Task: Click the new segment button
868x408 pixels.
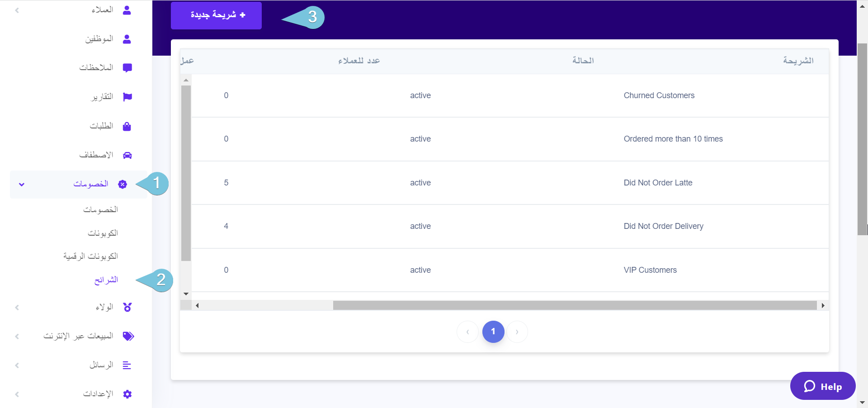Action: click(x=216, y=15)
